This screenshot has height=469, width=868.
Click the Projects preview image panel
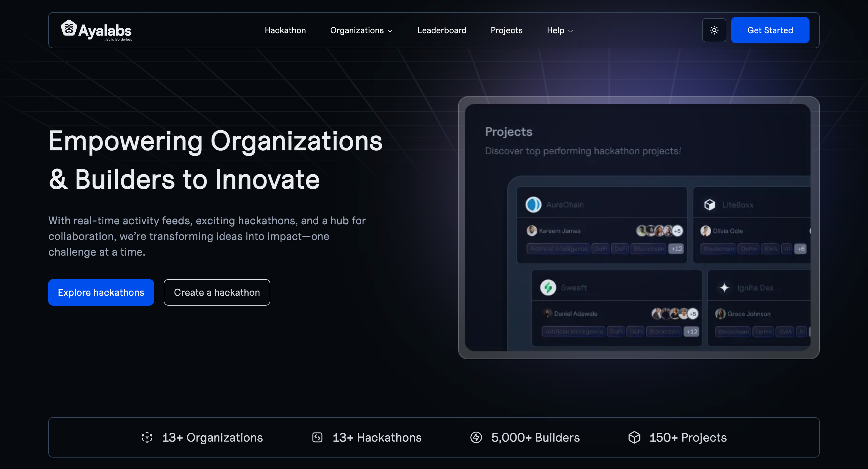click(x=638, y=228)
